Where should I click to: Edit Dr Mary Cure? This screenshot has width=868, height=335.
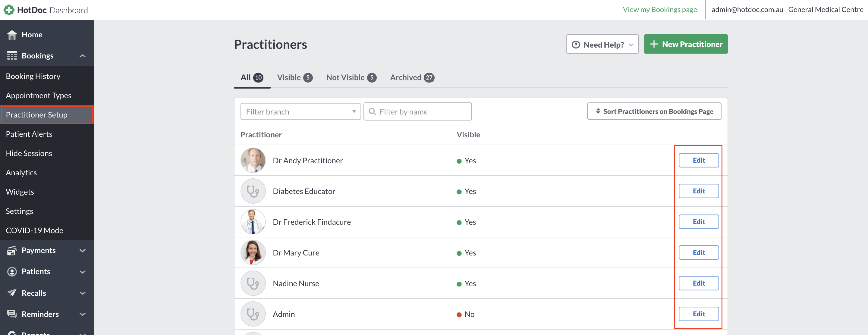tap(699, 252)
